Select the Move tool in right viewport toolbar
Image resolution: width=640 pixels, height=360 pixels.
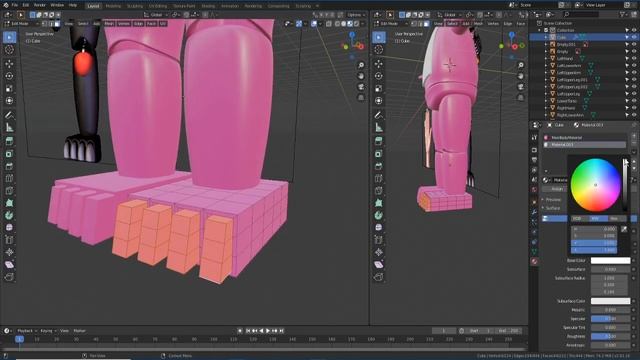pos(379,64)
